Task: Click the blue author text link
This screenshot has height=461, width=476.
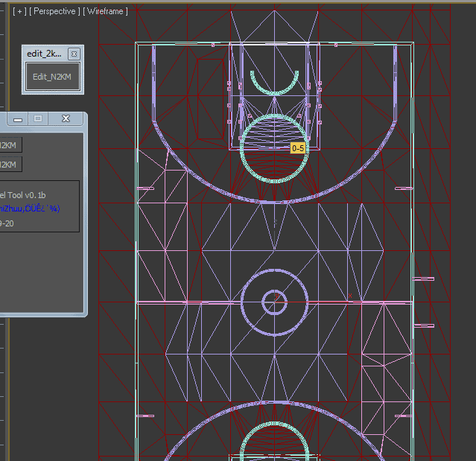Action: (30, 209)
